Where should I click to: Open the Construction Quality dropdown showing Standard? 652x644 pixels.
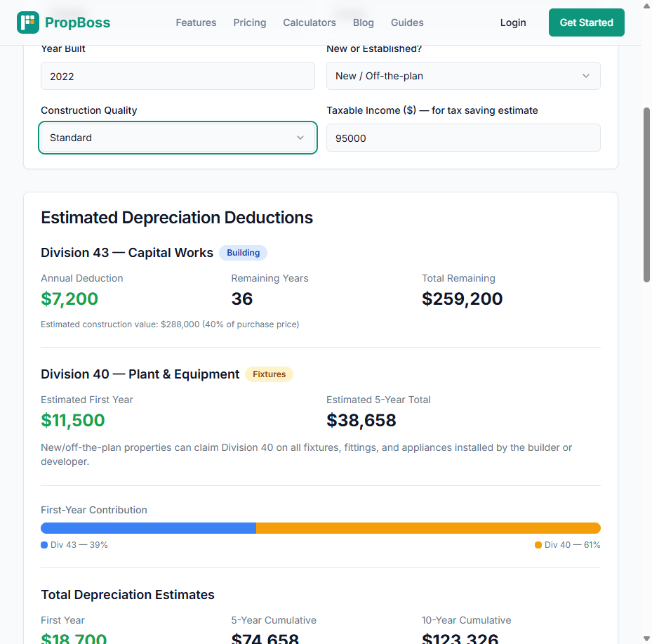[x=178, y=138]
